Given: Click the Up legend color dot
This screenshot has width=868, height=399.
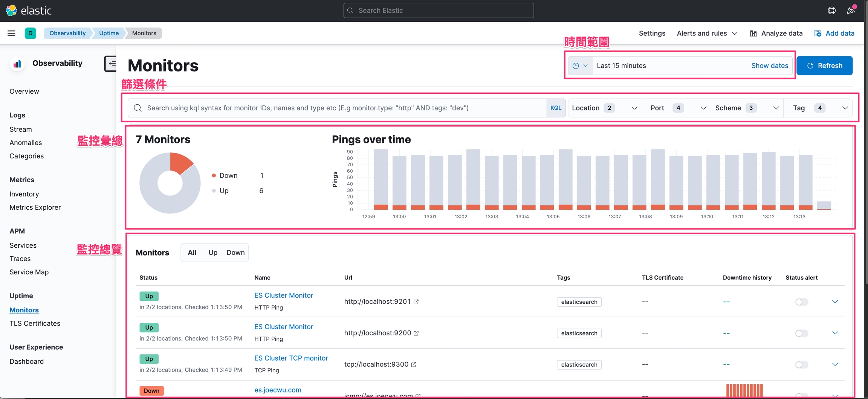Looking at the screenshot, I should click(x=214, y=191).
